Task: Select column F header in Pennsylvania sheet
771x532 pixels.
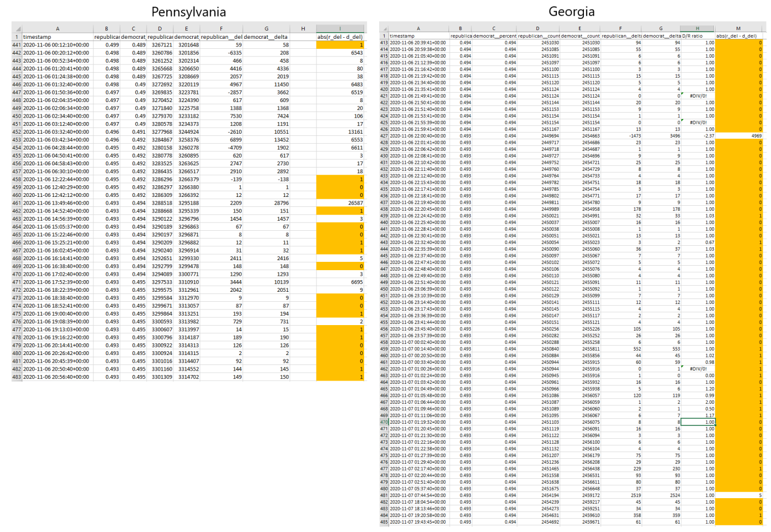Action: (221, 29)
